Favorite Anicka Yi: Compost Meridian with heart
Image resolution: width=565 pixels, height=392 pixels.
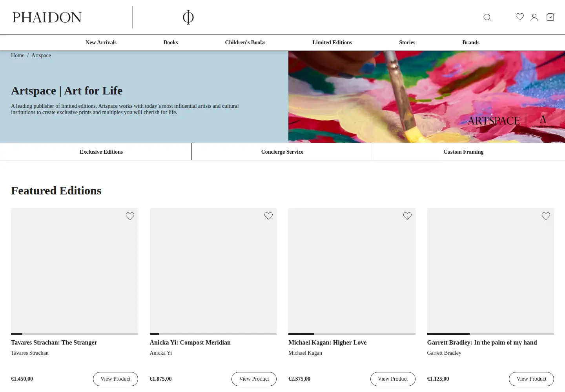268,216
